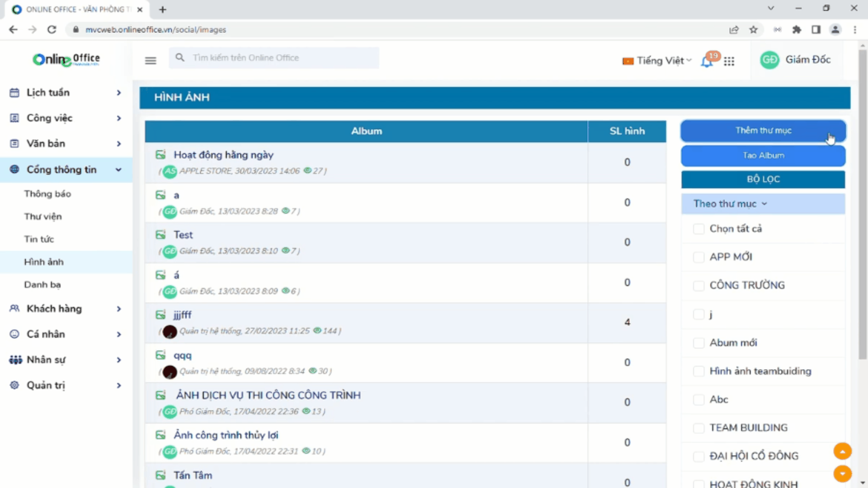Screen dimensions: 868x488
Task: Tick the APP MỚI folder checkbox
Action: (698, 257)
